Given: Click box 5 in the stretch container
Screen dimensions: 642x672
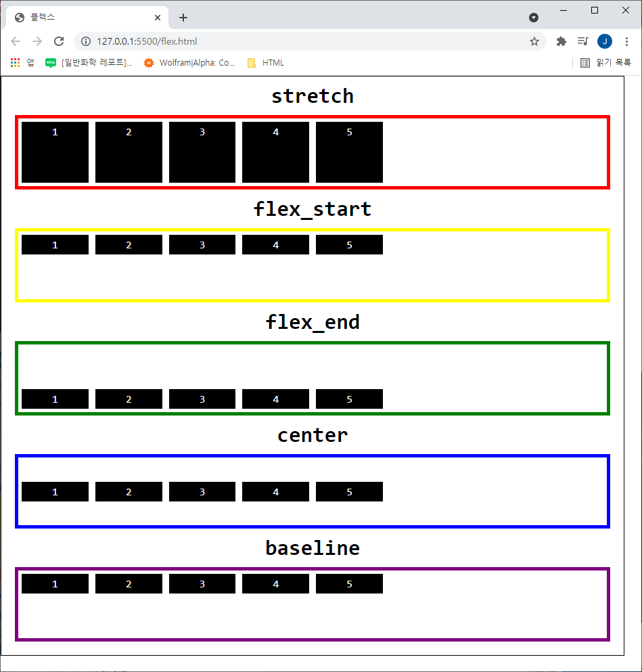Looking at the screenshot, I should click(x=350, y=152).
